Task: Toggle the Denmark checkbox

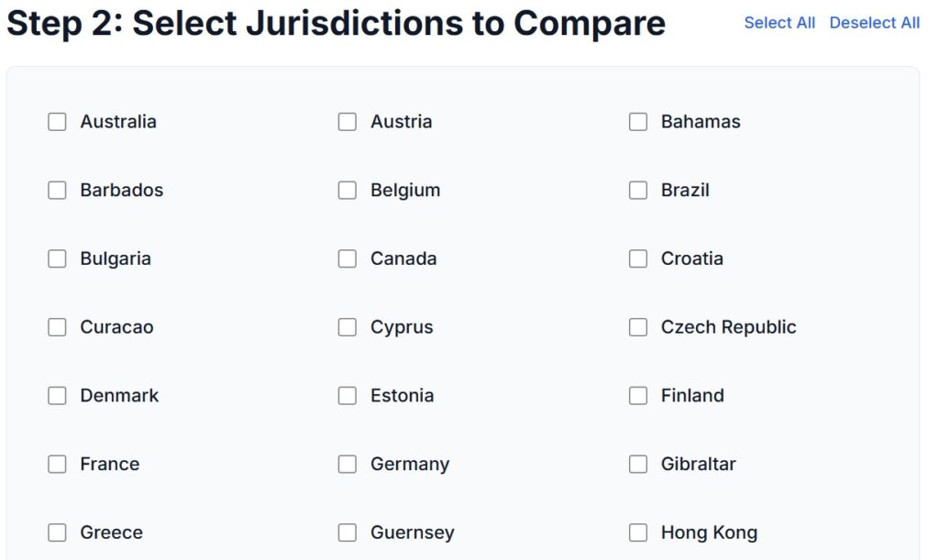Action: 57,396
